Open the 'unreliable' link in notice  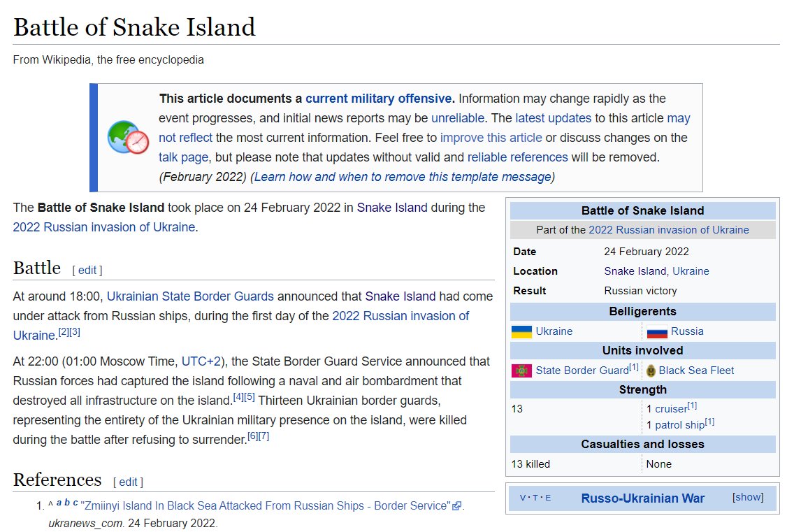(458, 118)
